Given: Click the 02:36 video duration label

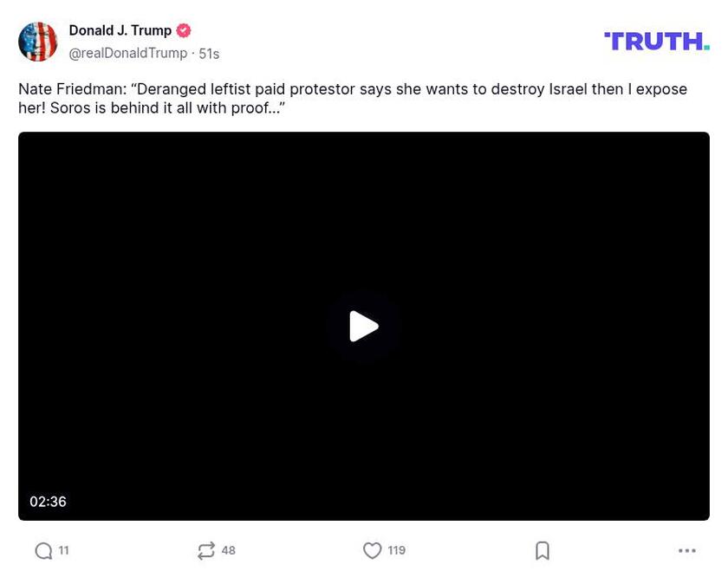Looking at the screenshot, I should (49, 501).
